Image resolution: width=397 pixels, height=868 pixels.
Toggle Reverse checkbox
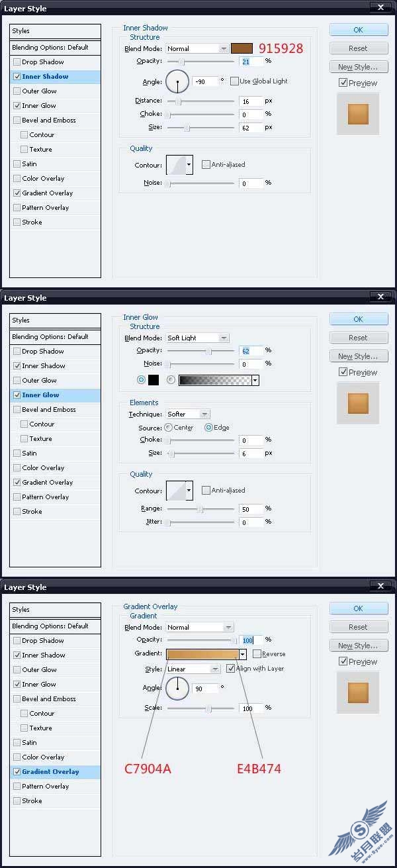pos(257,654)
